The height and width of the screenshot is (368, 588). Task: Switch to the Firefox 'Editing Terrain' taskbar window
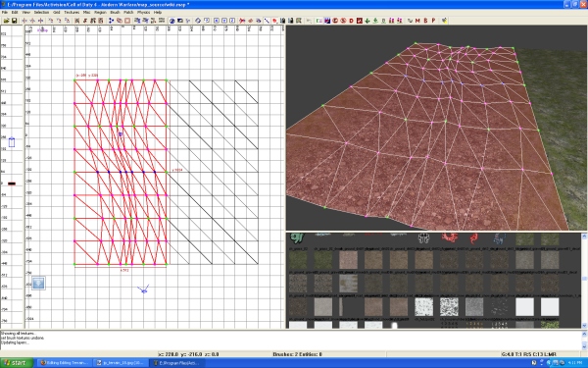tap(64, 363)
